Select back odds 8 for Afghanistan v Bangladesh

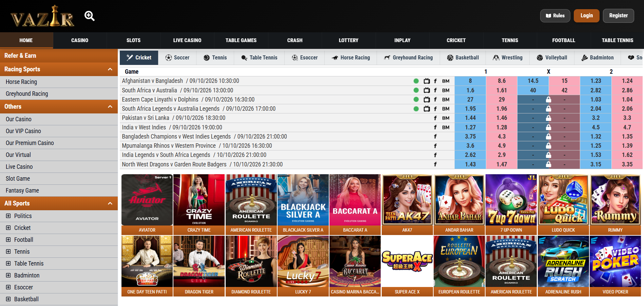point(470,81)
